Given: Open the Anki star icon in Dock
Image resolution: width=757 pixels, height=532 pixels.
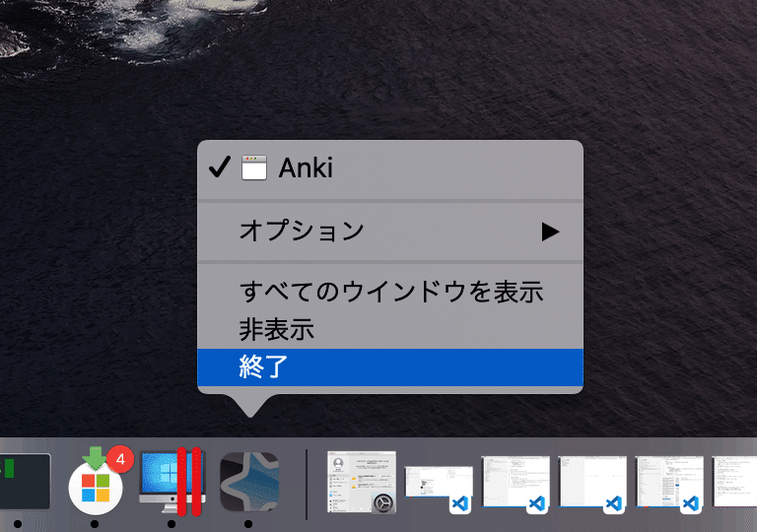Looking at the screenshot, I should coord(249,482).
